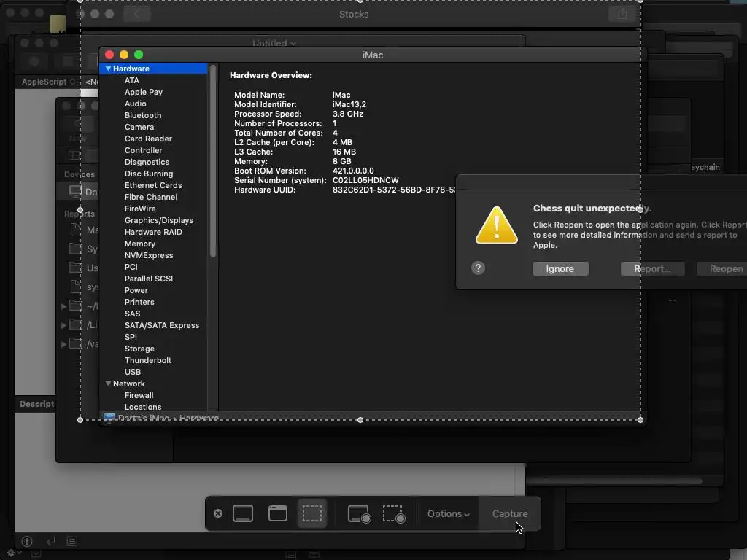Select Apple Pay in the sidebar
The height and width of the screenshot is (560, 747).
tap(144, 92)
